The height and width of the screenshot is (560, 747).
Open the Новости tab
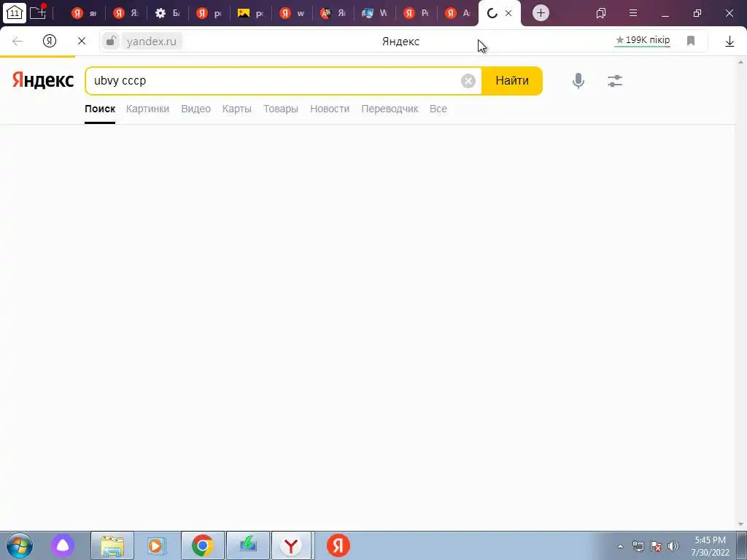point(330,109)
